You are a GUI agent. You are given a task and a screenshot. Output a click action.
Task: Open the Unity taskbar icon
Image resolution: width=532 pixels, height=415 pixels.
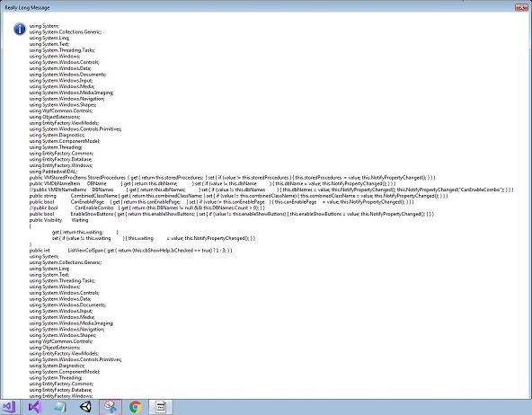[85, 407]
